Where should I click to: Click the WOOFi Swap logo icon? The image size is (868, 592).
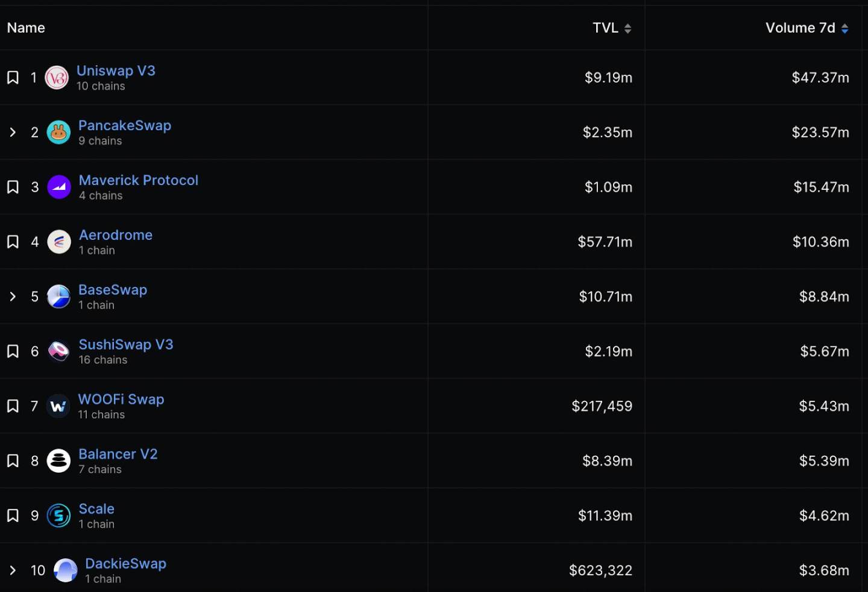(58, 406)
